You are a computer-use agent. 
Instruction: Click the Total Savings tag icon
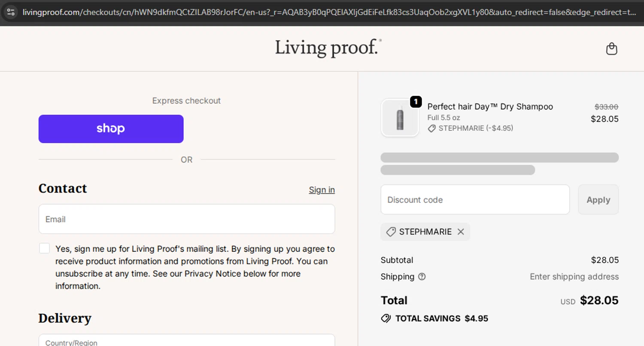coord(386,318)
